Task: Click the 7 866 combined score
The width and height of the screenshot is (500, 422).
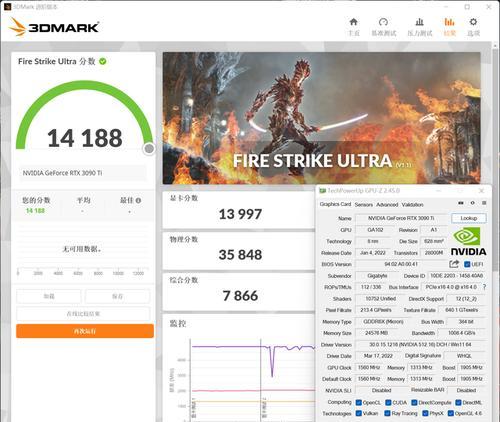Action: pyautogui.click(x=240, y=295)
